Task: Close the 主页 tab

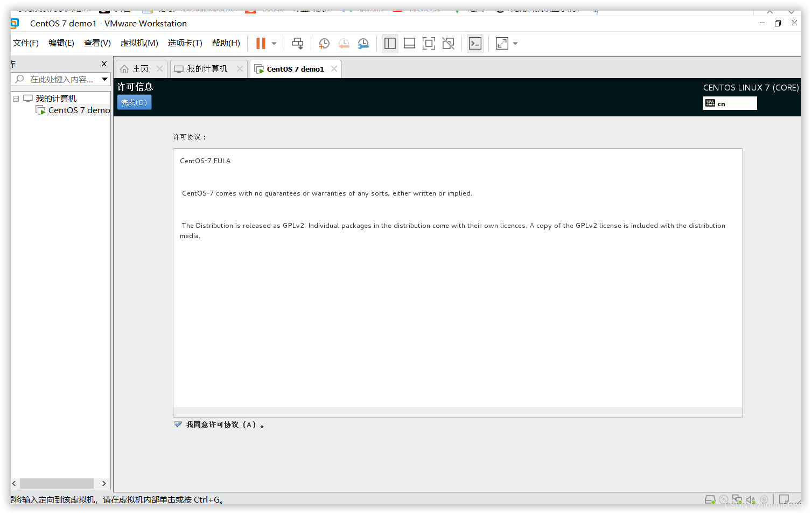Action: coord(159,69)
